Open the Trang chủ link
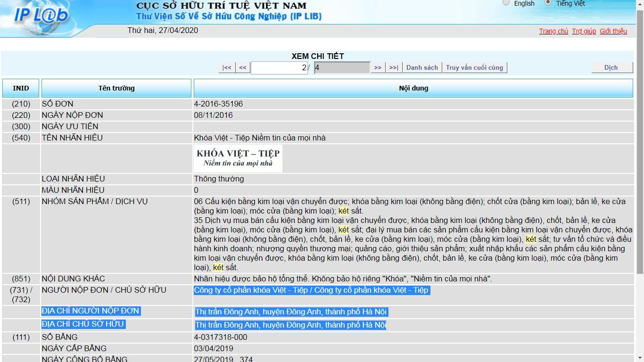644x362 pixels. click(553, 31)
